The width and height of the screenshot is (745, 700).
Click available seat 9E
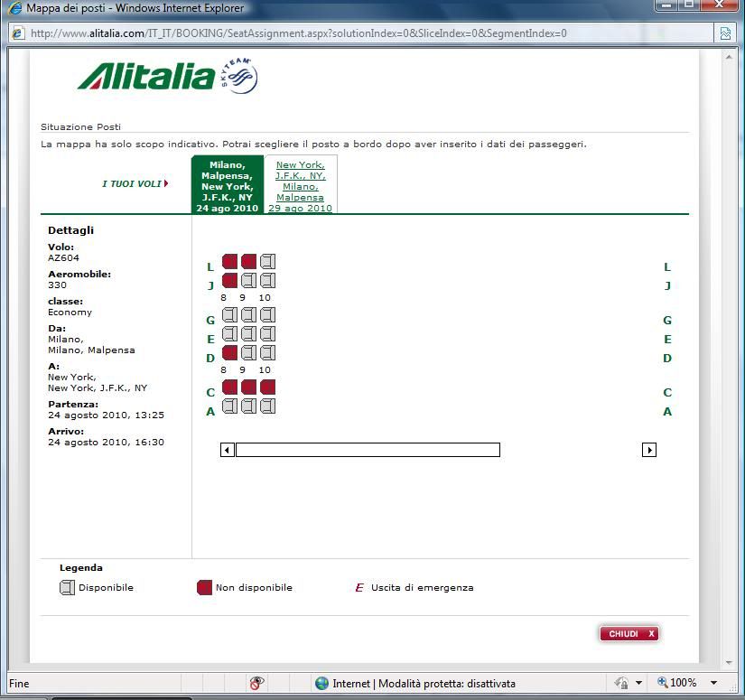[x=249, y=333]
